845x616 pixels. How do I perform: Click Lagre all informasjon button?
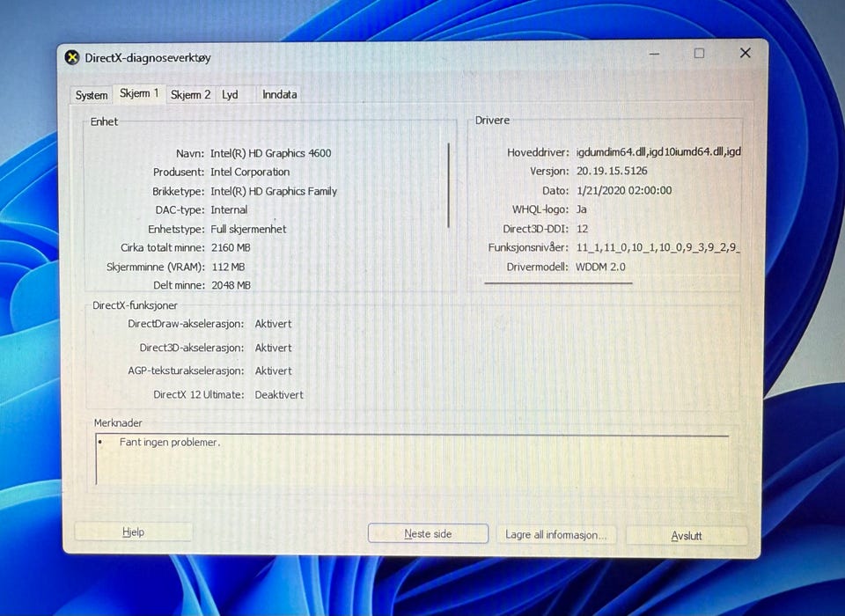[555, 535]
